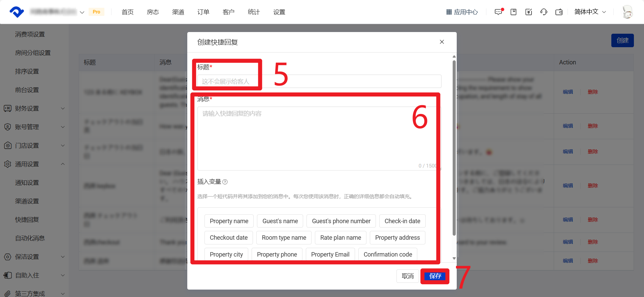Click the 标题 title input field

(x=319, y=82)
